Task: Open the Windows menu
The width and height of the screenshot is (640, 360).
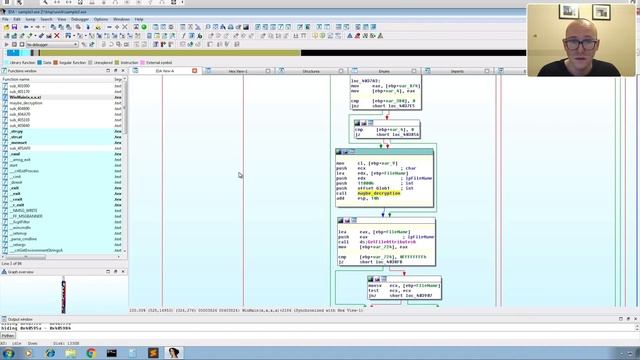Action: [121, 19]
